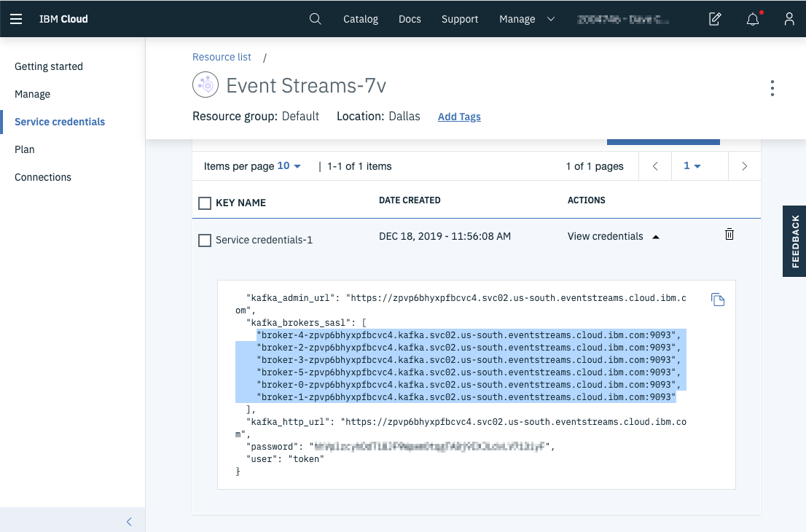Screen dimensions: 806x532
Task: Click the Event Streams service icon
Action: tap(206, 85)
